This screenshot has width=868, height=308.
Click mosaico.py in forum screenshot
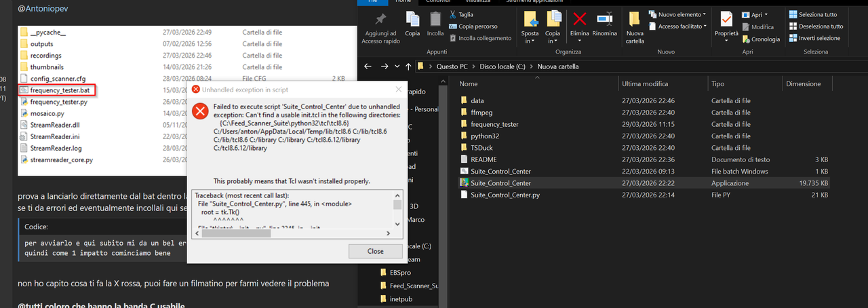[x=47, y=113]
